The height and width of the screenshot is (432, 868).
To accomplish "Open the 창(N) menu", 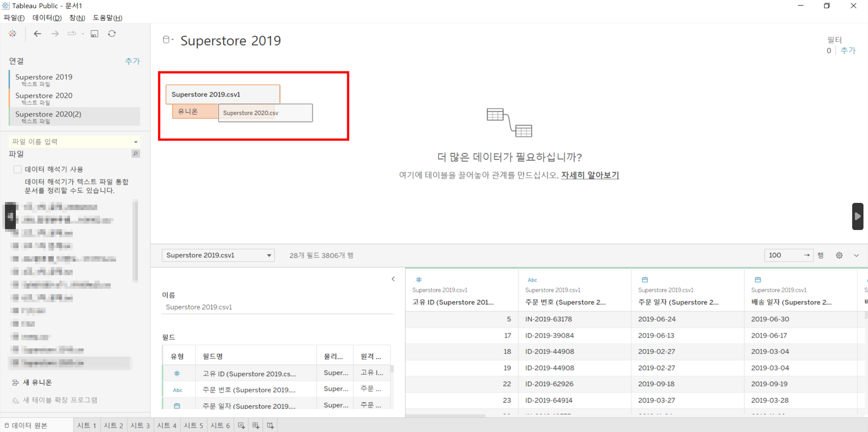I will click(77, 18).
